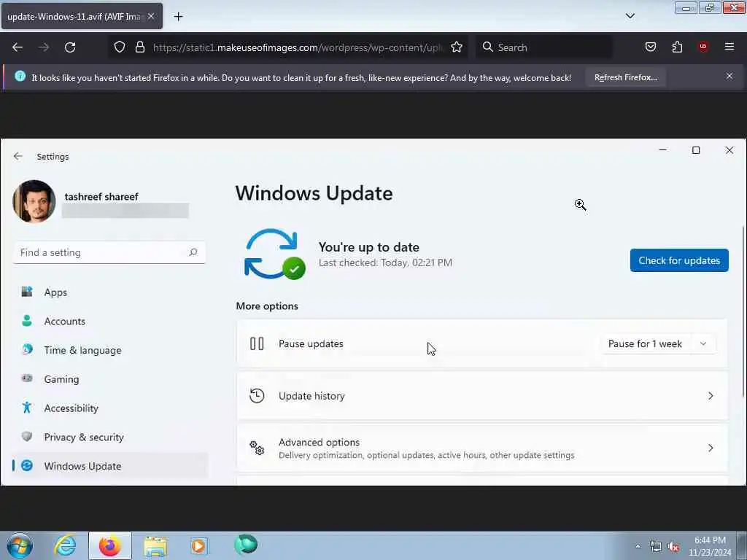Open Time & language in the sidebar

(x=109, y=351)
